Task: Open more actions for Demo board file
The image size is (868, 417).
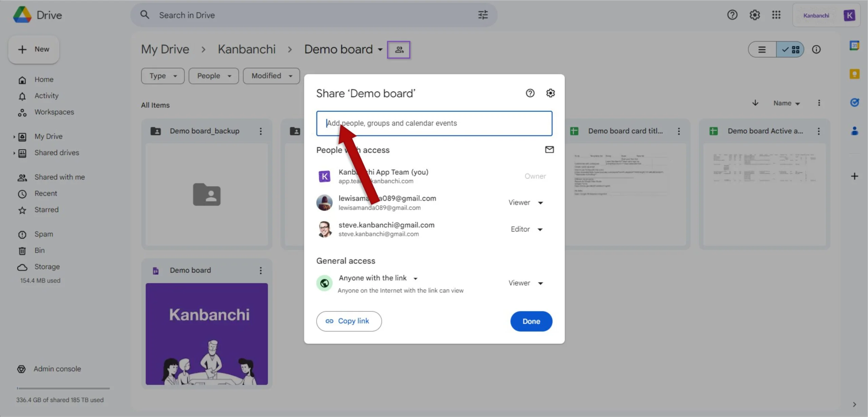Action: click(260, 270)
